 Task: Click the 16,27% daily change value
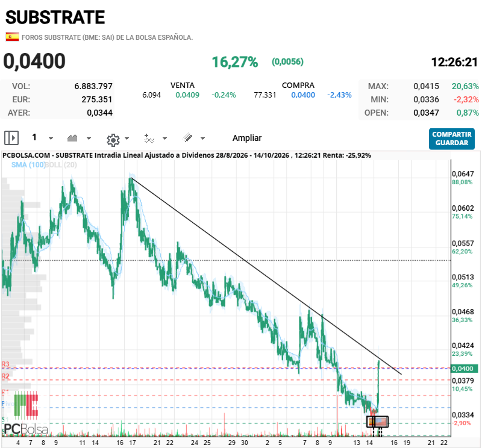click(x=235, y=62)
